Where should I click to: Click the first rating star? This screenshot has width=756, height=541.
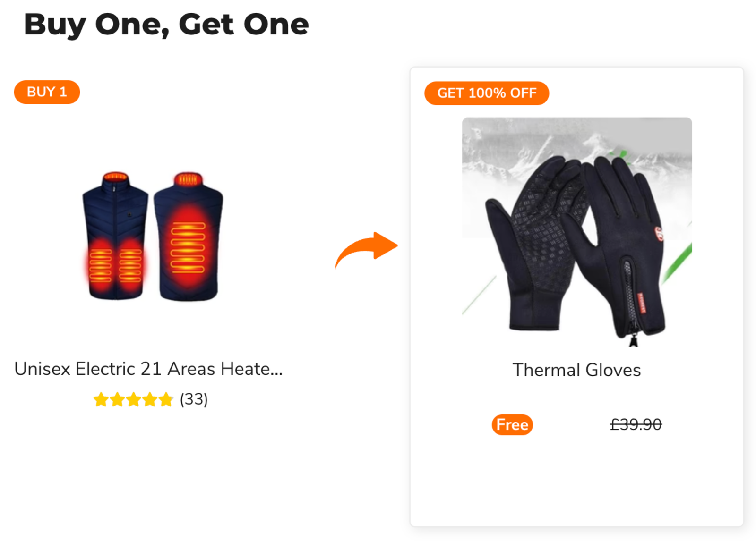click(101, 400)
